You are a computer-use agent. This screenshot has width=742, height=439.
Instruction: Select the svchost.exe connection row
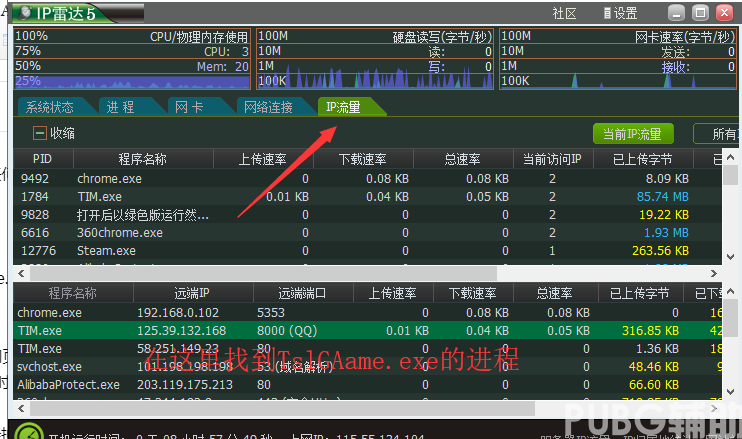(367, 367)
